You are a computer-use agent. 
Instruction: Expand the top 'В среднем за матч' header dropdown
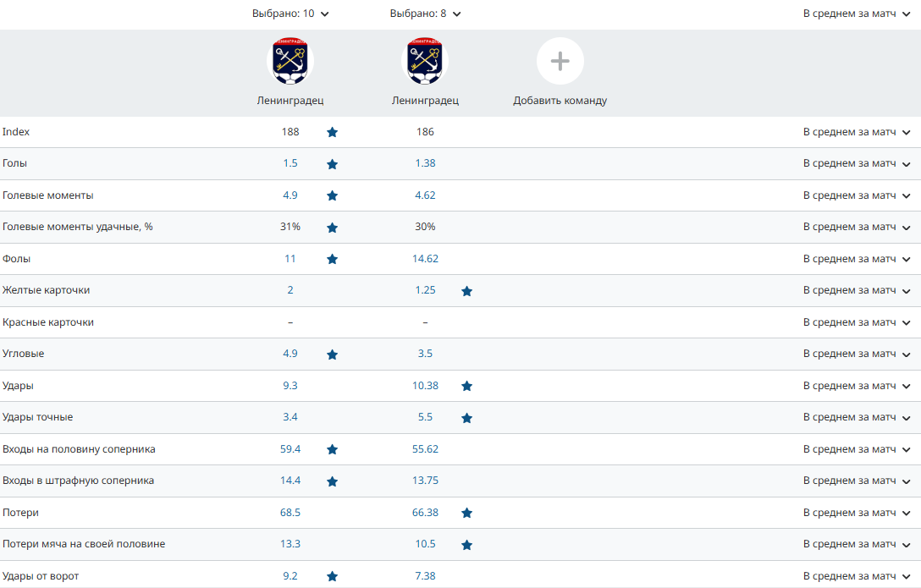coord(857,14)
